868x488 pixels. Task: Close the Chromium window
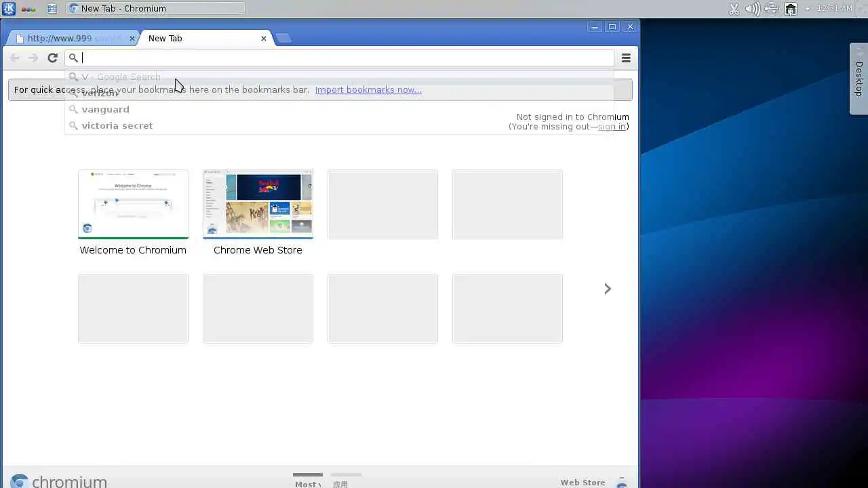630,27
